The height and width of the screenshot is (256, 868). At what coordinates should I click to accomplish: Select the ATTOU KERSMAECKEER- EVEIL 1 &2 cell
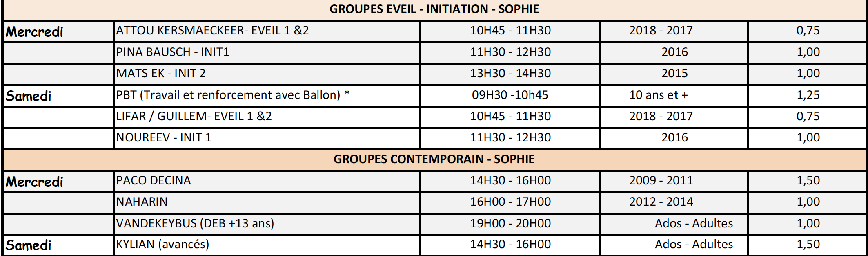point(267,31)
